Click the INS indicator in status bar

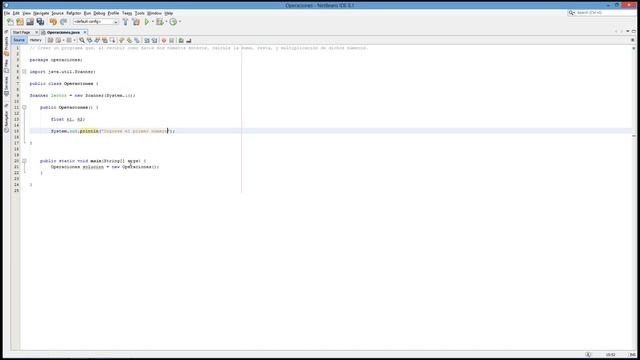pyautogui.click(x=632, y=355)
